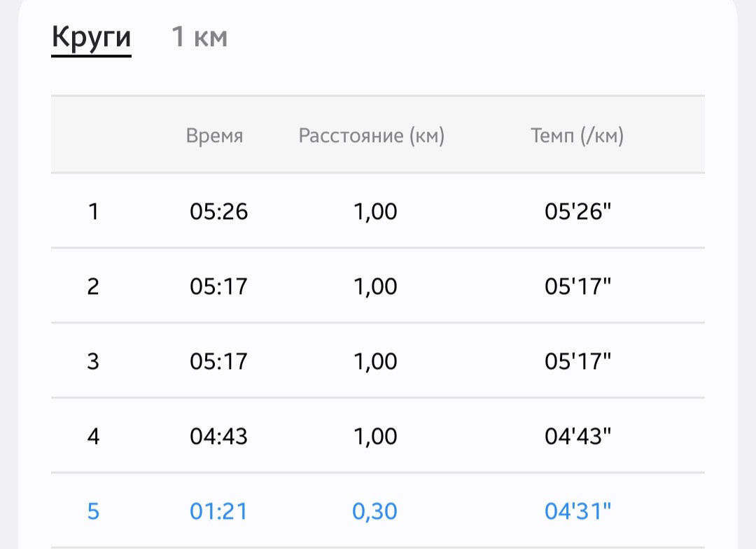
Task: Select lap 4 time 04:43
Action: tap(218, 436)
